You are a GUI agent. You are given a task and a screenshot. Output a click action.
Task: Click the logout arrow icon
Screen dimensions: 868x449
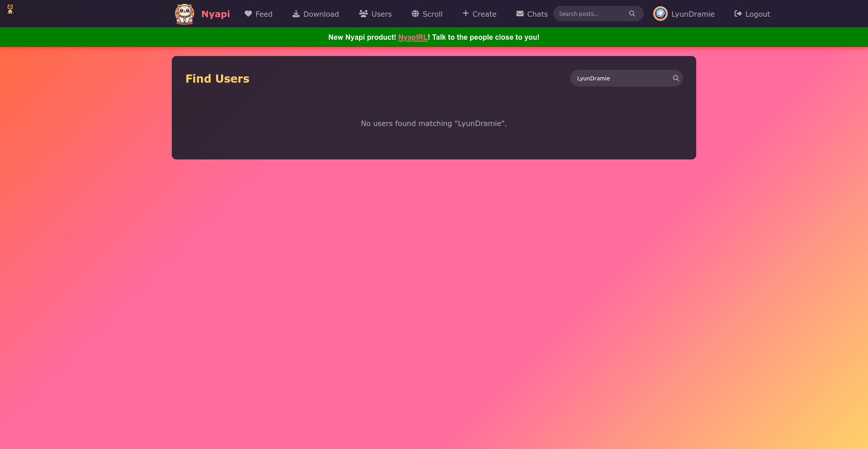[738, 14]
